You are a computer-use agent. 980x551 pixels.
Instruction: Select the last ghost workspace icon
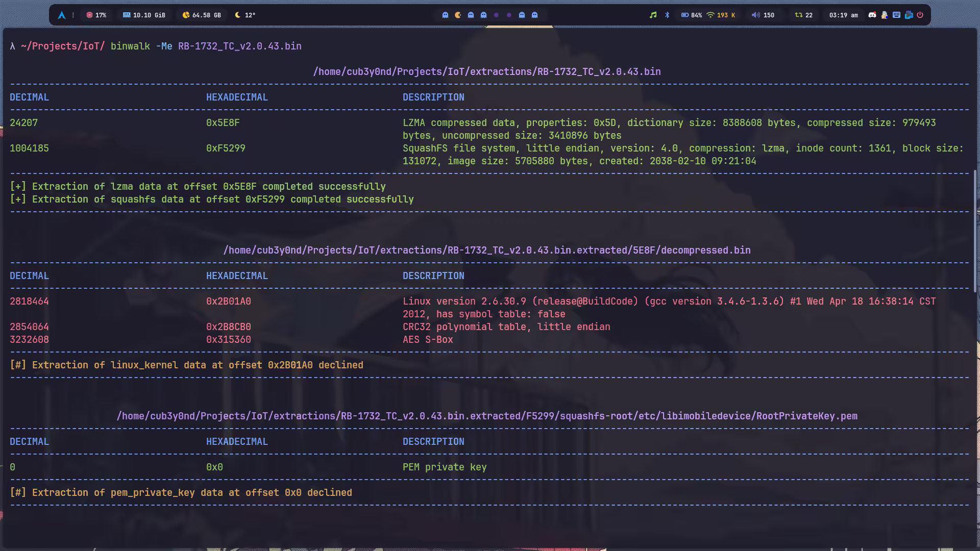point(534,15)
